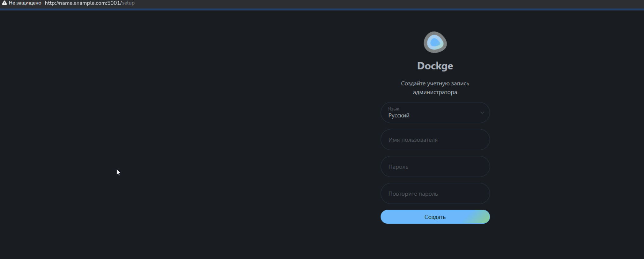Click the Не защищено security label
Image resolution: width=644 pixels, height=259 pixels.
25,3
